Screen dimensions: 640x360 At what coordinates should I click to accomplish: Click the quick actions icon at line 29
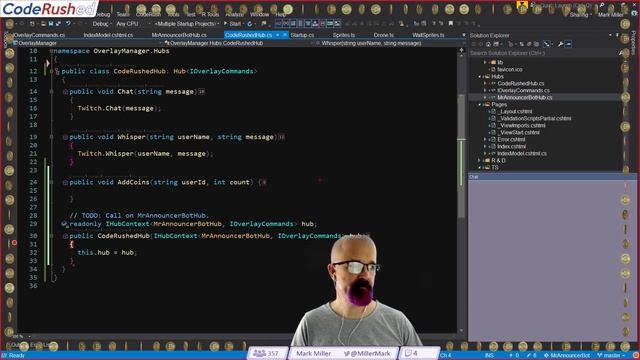click(64, 224)
